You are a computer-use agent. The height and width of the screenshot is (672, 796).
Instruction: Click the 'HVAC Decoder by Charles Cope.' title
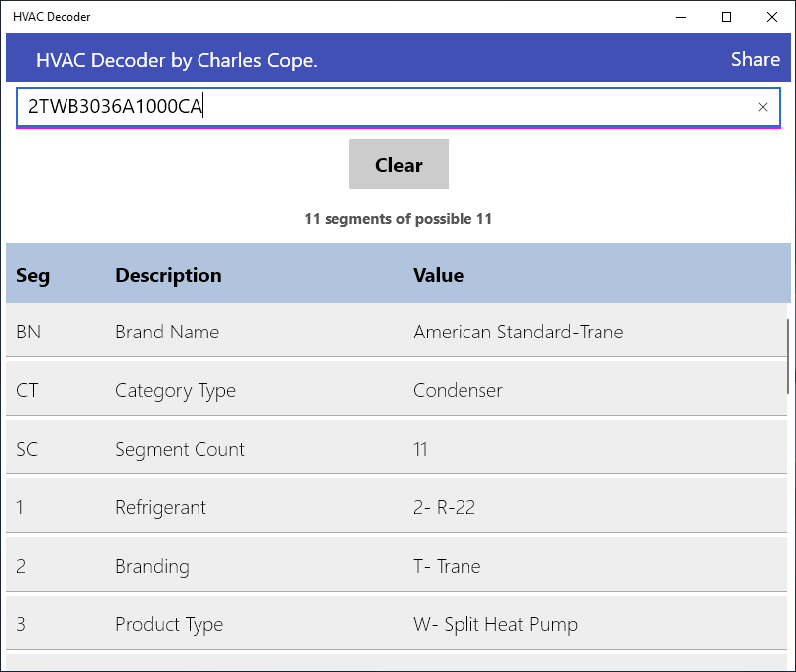176,60
